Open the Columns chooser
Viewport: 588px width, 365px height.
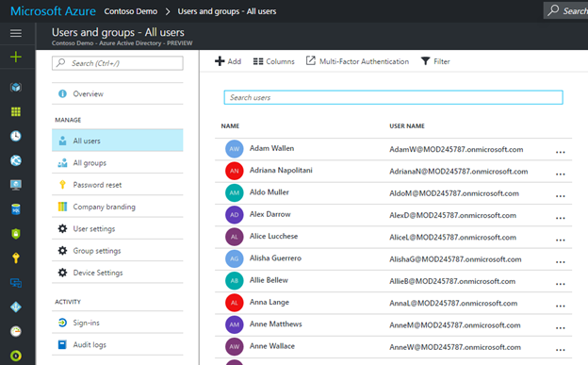pyautogui.click(x=274, y=61)
